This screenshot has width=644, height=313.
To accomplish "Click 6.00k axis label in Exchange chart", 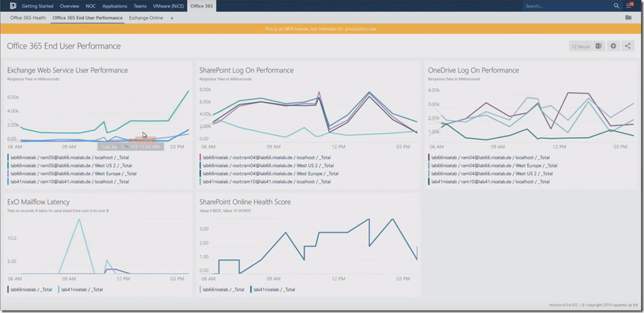I will click(x=13, y=97).
